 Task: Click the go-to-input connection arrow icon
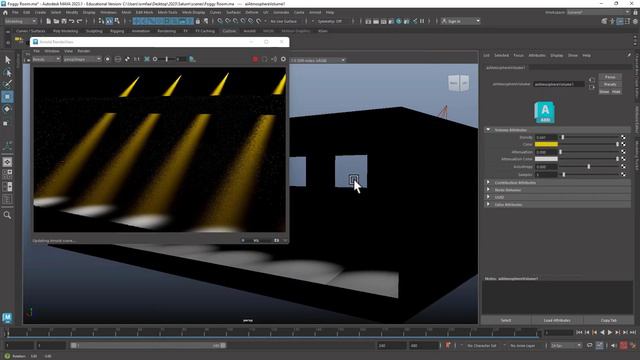(x=592, y=80)
